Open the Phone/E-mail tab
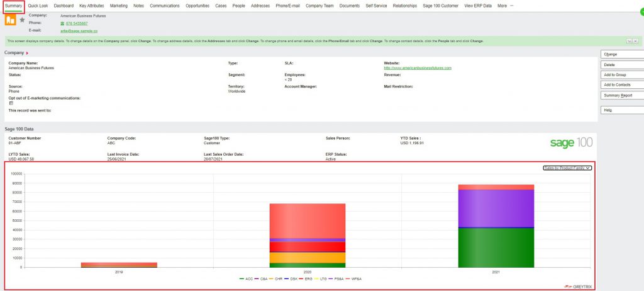This screenshot has width=644, height=291. (288, 6)
